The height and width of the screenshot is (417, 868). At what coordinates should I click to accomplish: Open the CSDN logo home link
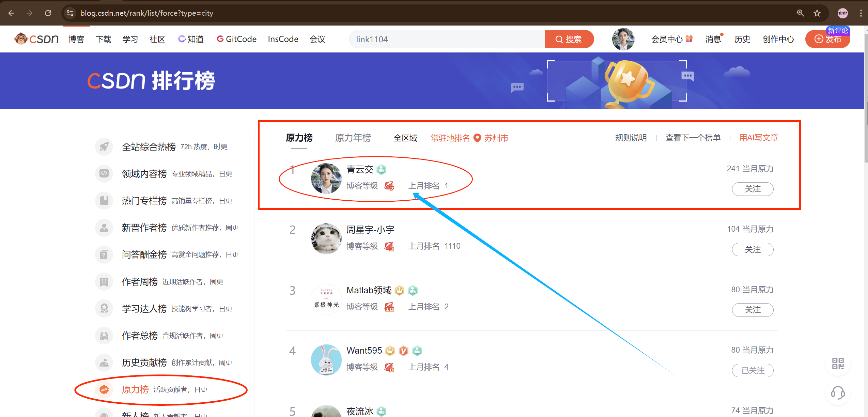pos(36,39)
